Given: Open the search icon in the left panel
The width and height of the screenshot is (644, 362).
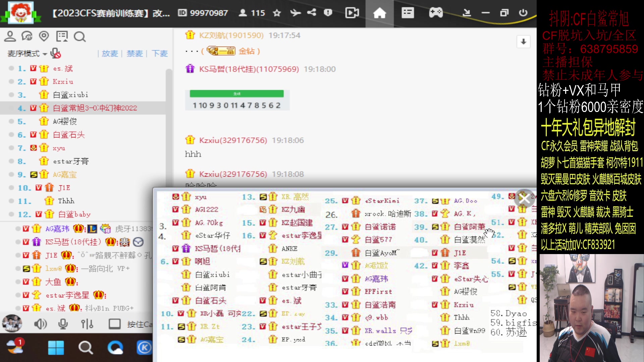Looking at the screenshot, I should pyautogui.click(x=79, y=37).
